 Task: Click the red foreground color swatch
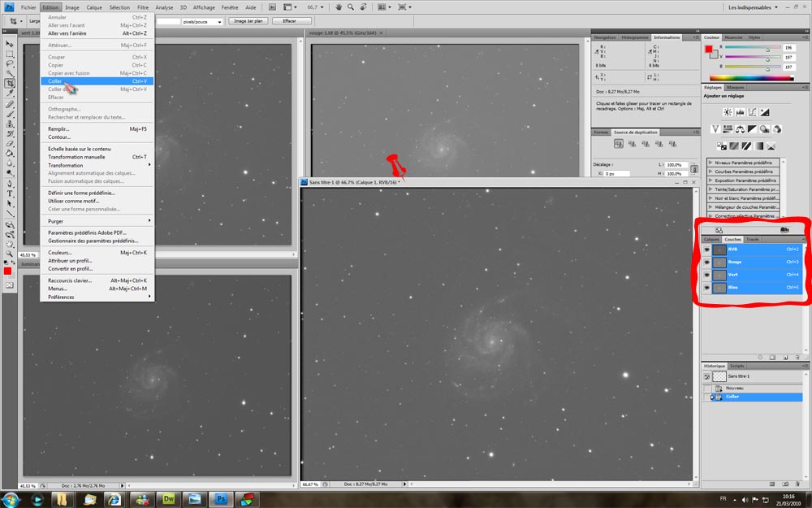(x=8, y=270)
